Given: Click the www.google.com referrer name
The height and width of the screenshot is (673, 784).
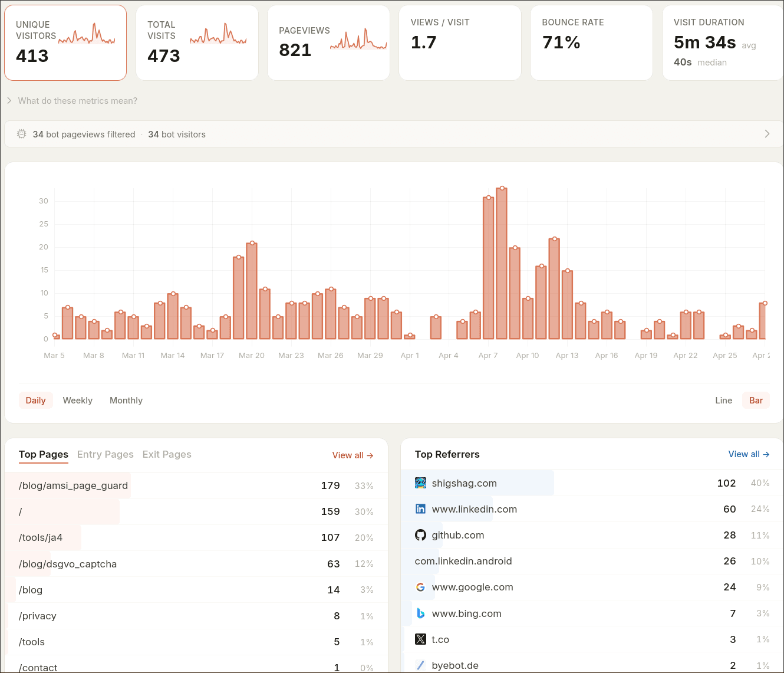Looking at the screenshot, I should [473, 587].
